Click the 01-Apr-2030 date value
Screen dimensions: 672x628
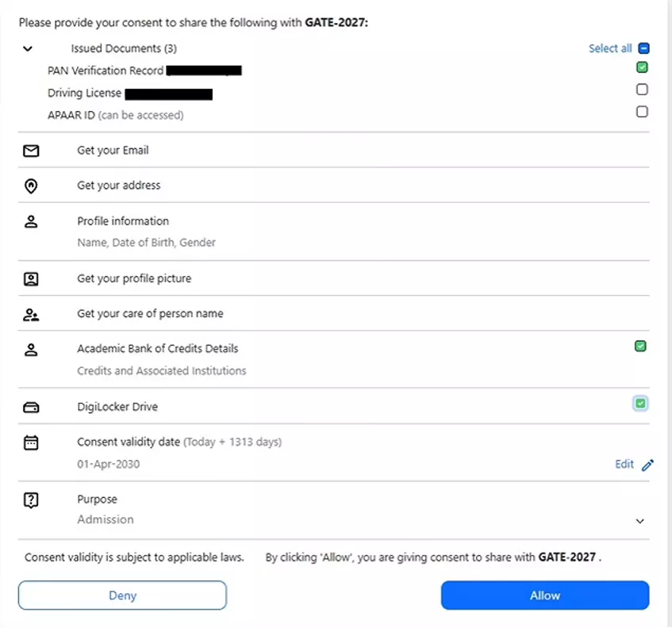(109, 465)
